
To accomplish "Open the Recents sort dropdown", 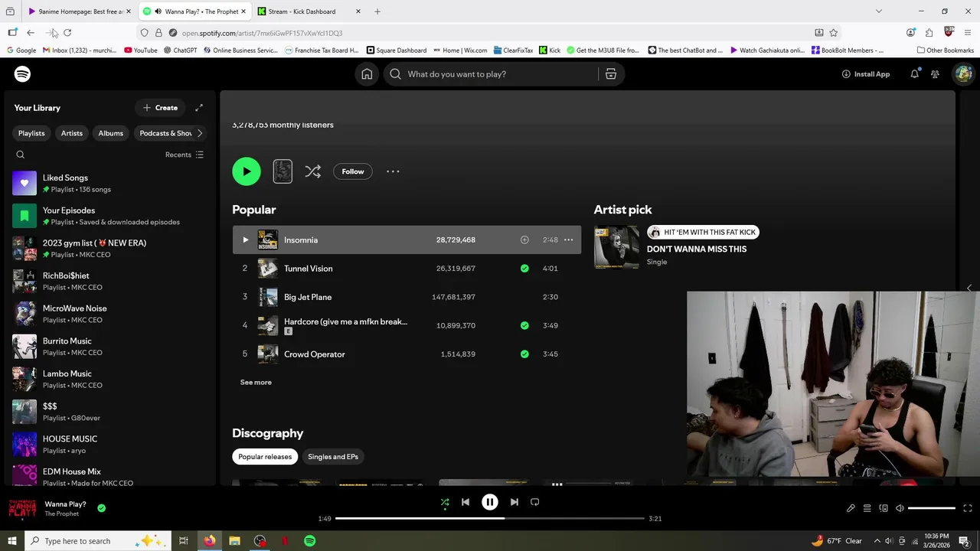I will click(x=185, y=155).
